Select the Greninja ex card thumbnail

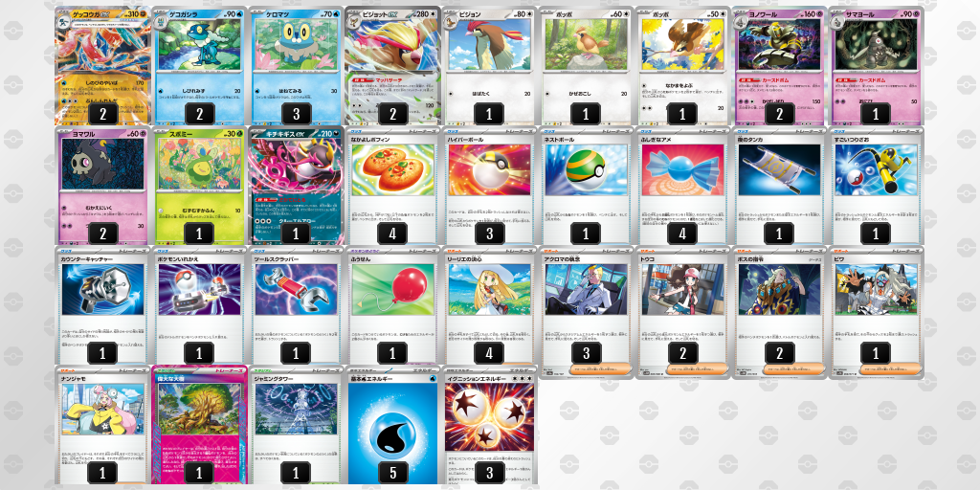point(102,66)
